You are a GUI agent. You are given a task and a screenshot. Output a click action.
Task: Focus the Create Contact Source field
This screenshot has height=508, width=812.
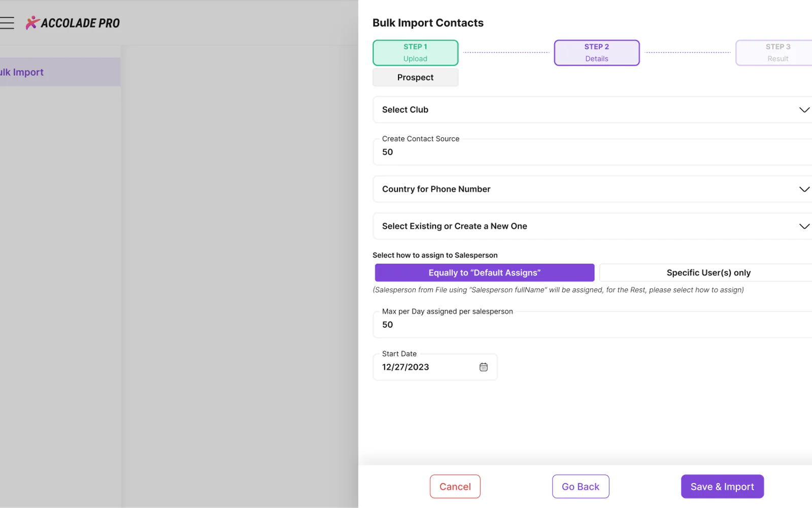(x=592, y=152)
